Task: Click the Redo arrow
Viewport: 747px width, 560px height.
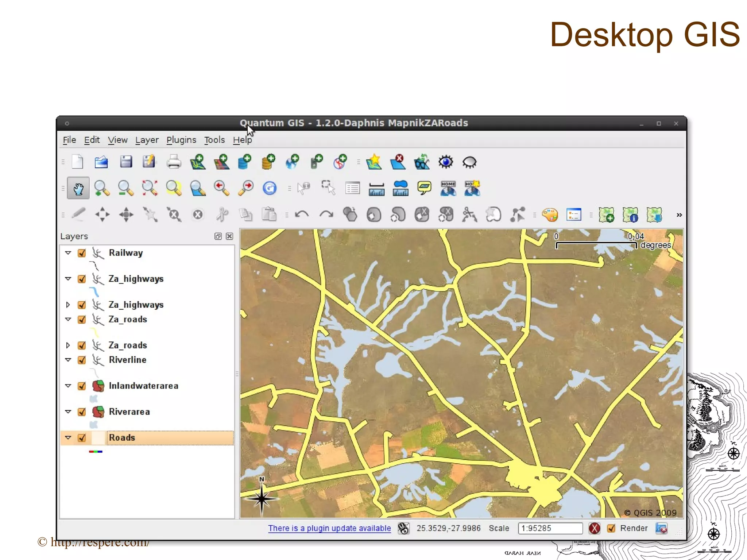Action: coord(326,215)
